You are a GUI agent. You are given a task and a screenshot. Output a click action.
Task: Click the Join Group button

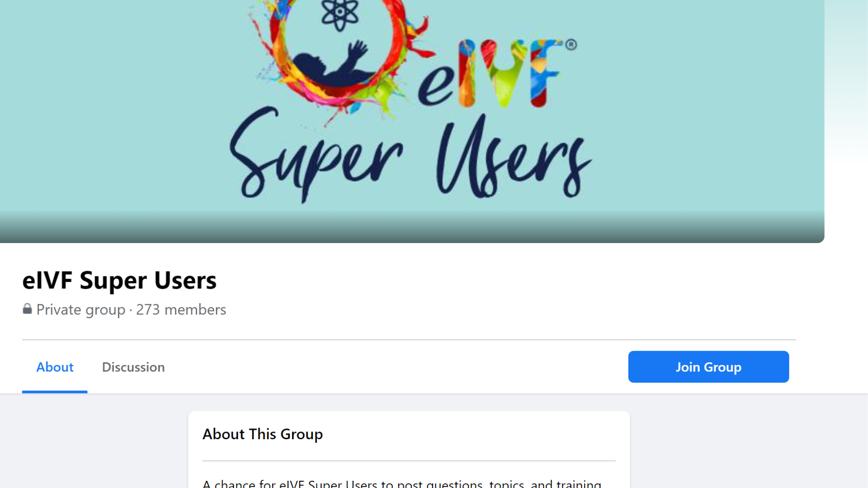coord(708,367)
